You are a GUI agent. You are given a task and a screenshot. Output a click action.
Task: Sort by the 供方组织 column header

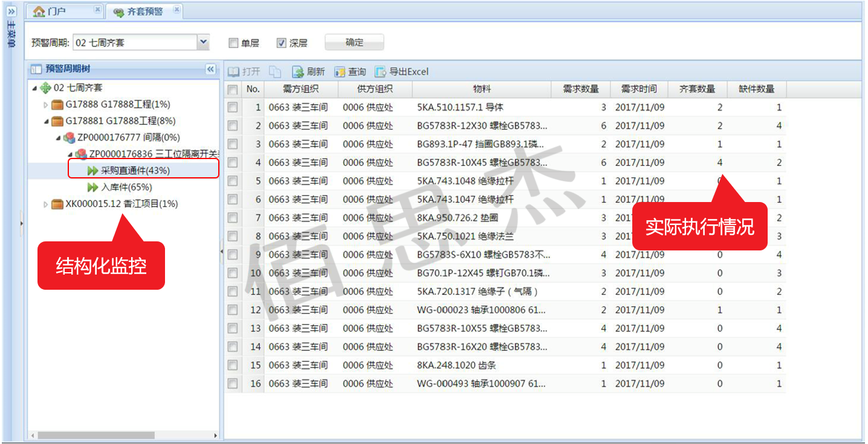click(x=375, y=90)
